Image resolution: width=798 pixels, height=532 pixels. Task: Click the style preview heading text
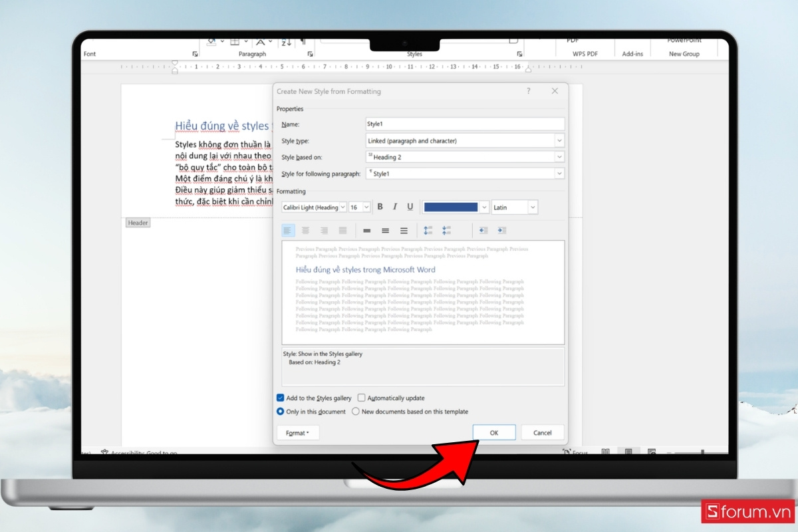tap(365, 270)
